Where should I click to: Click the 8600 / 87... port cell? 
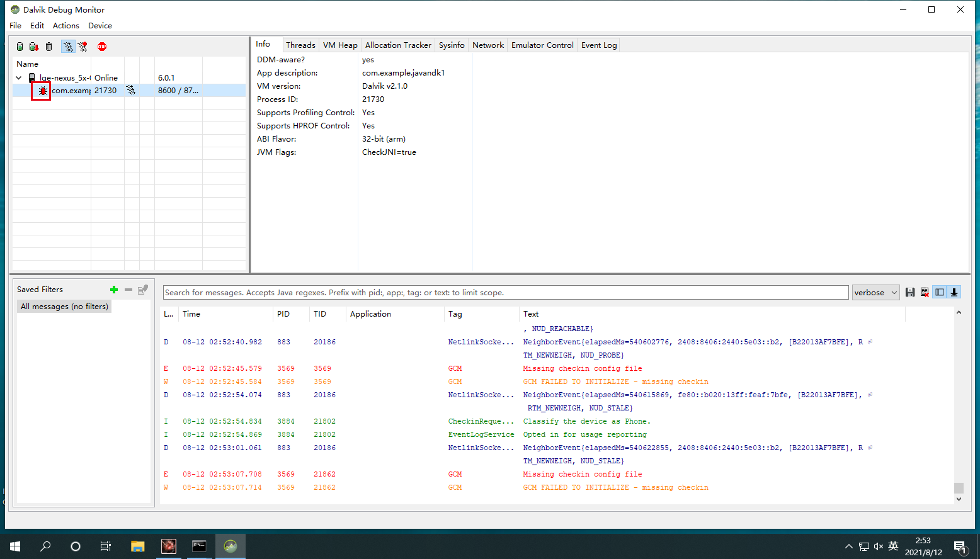pyautogui.click(x=178, y=91)
